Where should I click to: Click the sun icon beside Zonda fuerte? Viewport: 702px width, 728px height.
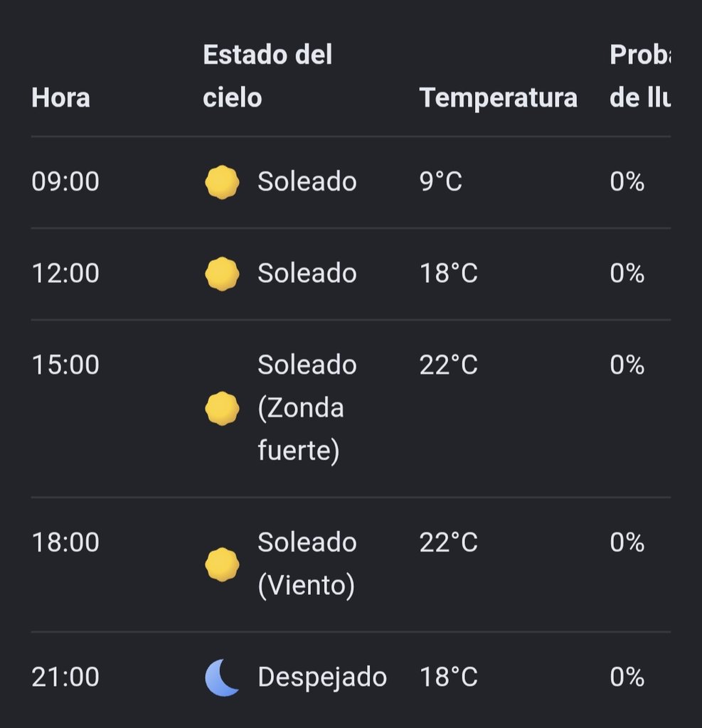coord(222,409)
